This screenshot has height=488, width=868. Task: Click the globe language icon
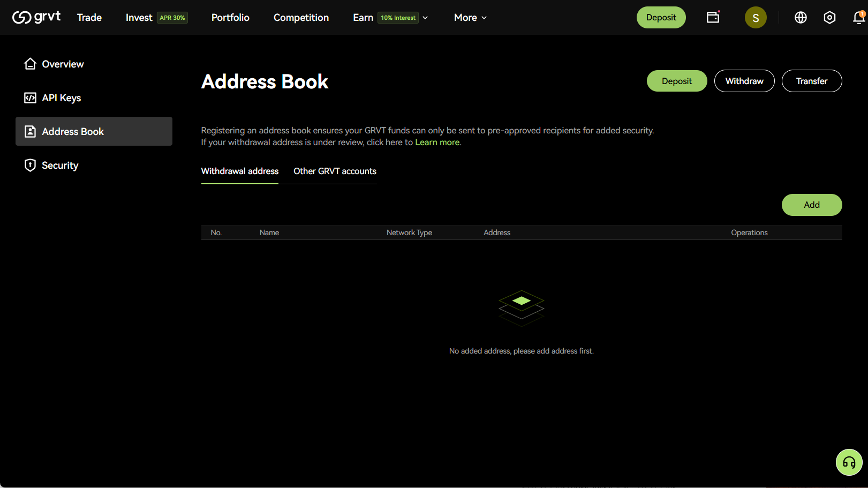click(801, 18)
